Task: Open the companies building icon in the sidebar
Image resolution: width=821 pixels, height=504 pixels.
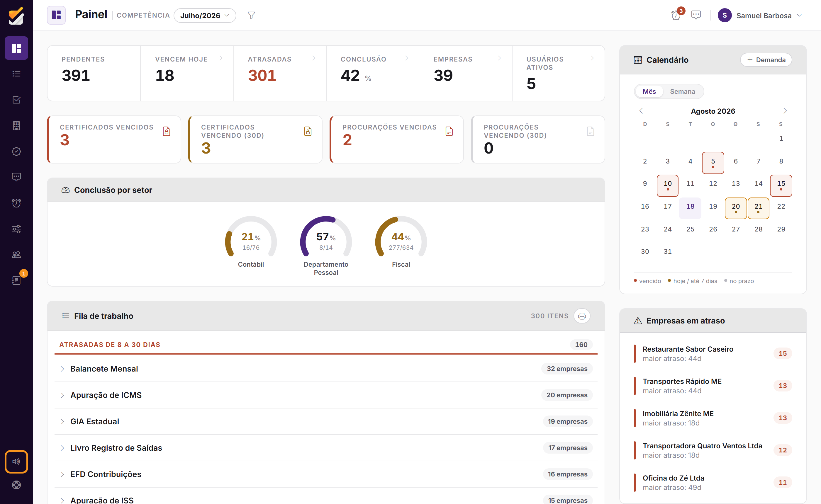Action: click(16, 126)
